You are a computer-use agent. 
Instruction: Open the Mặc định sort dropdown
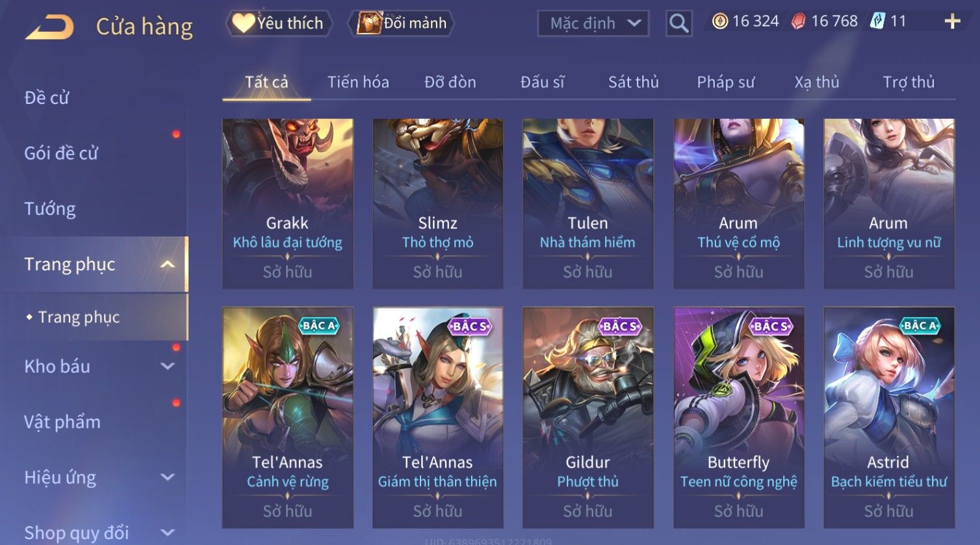(x=593, y=23)
